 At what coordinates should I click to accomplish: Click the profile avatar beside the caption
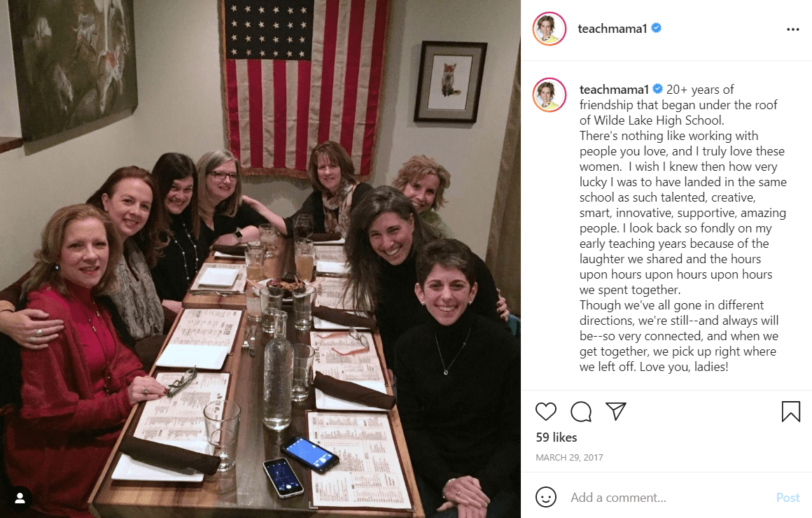[549, 95]
